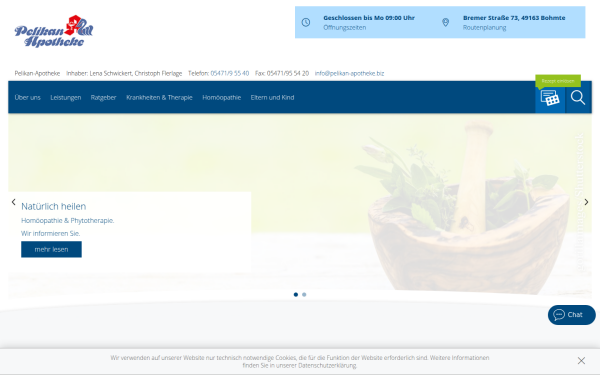Click email info@pelikan-apotheke.biz
The height and width of the screenshot is (375, 600).
click(349, 73)
